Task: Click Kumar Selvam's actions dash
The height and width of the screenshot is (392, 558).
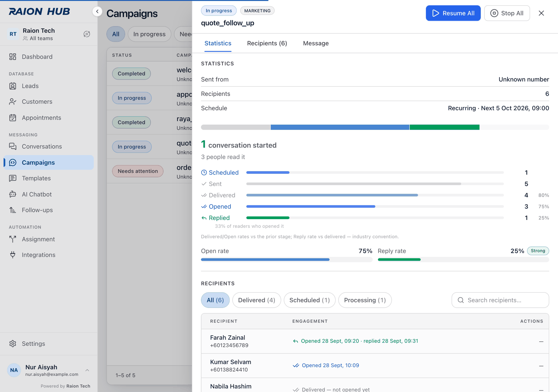Action: click(x=541, y=366)
